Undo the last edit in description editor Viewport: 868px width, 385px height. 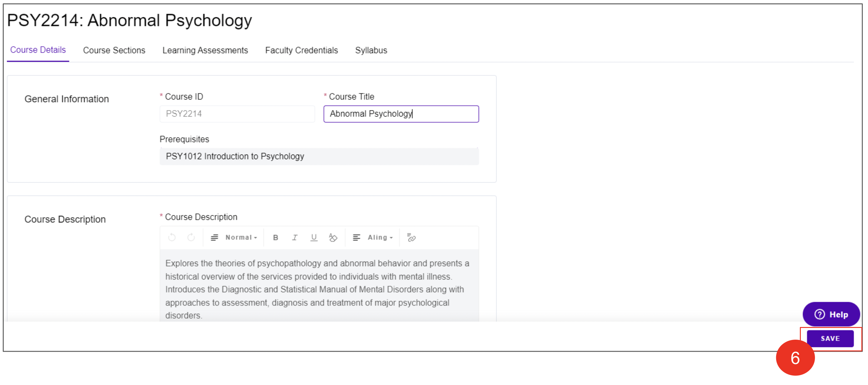(x=172, y=238)
